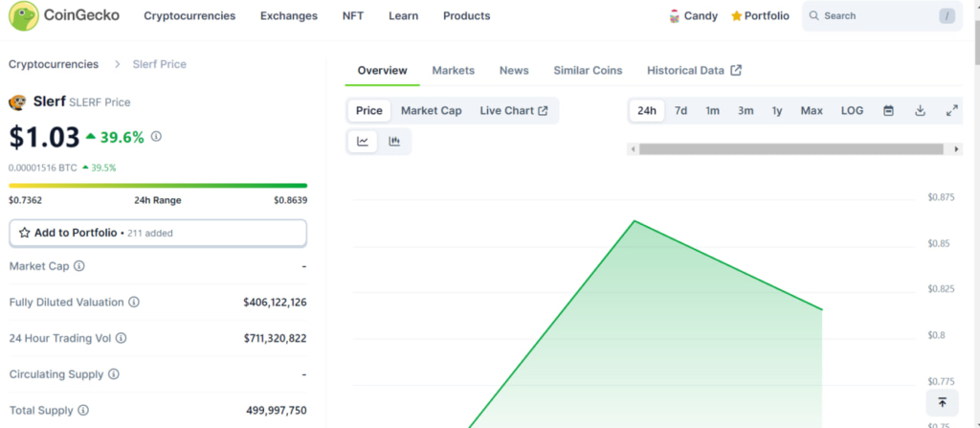
Task: Click external link icon beside Historical Data
Action: (x=736, y=70)
